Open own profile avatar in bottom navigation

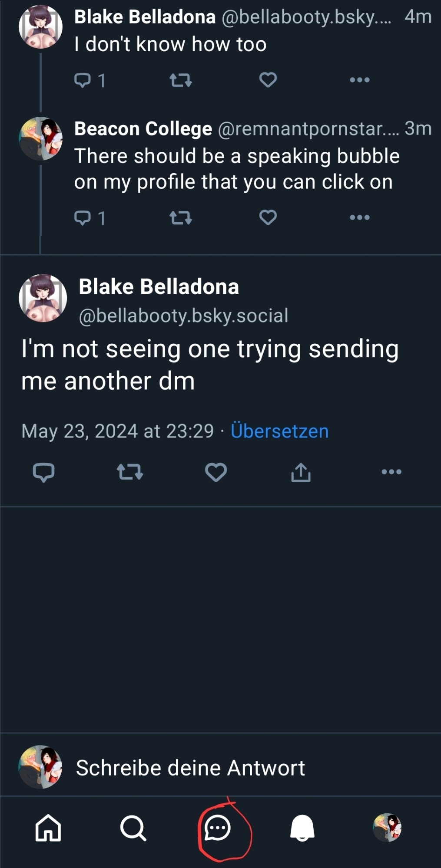[x=387, y=828]
